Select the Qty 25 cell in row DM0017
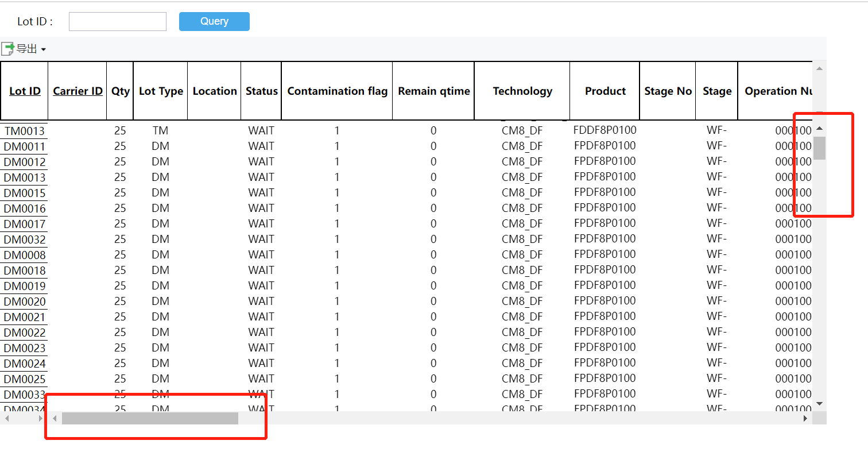 pos(120,223)
